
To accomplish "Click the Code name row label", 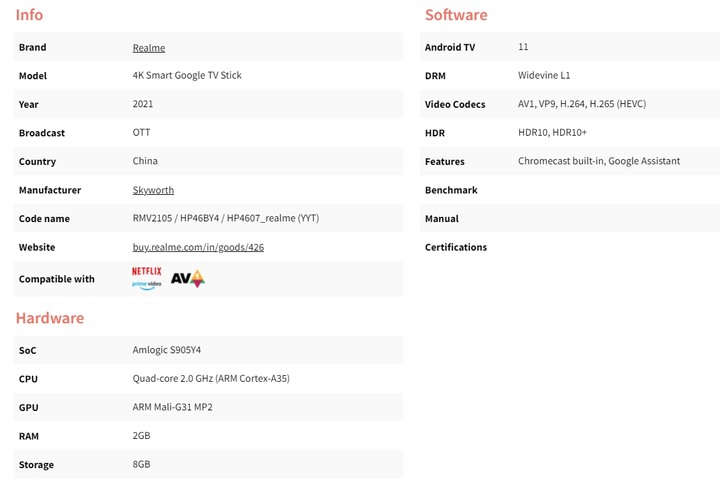I will point(44,219).
